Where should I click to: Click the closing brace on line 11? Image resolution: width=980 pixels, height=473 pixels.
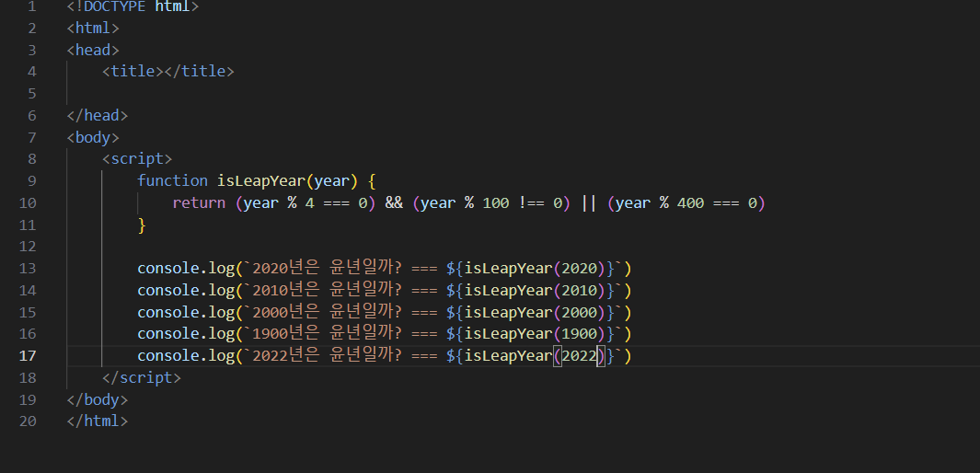click(142, 225)
